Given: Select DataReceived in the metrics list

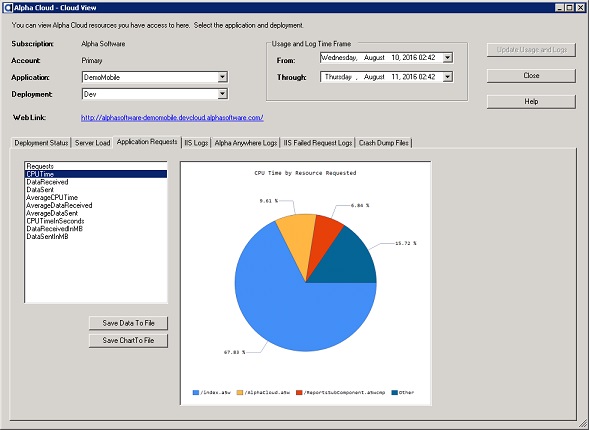Looking at the screenshot, I should 96,182.
